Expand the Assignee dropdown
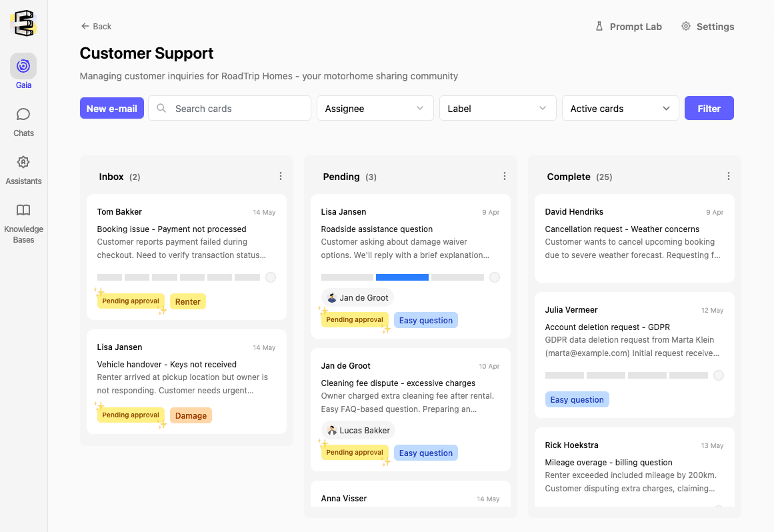This screenshot has width=774, height=532. [375, 109]
